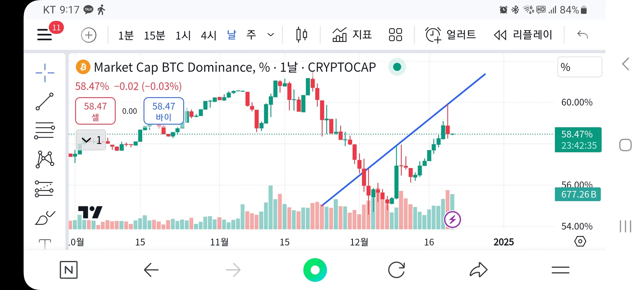Collapse the indicator legend chevron
Image resolution: width=644 pixels, height=290 pixels.
point(86,140)
